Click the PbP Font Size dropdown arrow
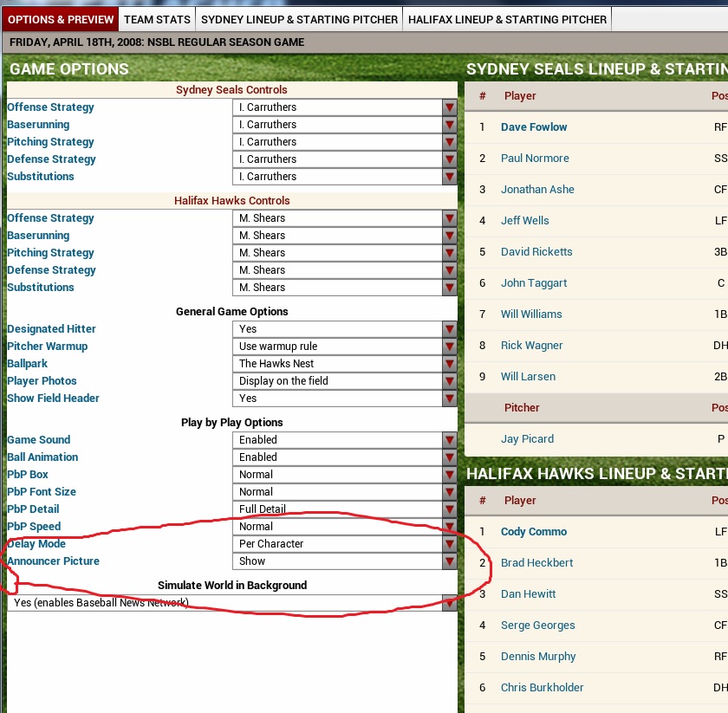 (449, 492)
